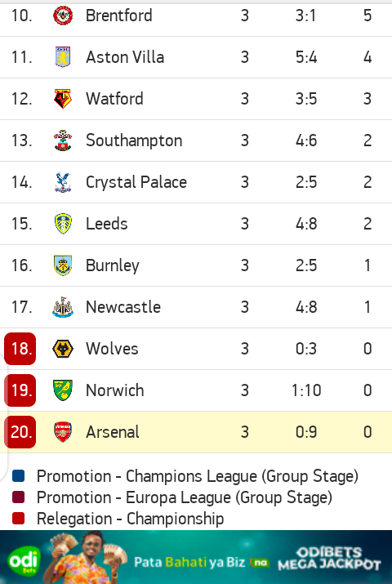Open the Southampton crest icon
The image size is (392, 584).
[63, 140]
